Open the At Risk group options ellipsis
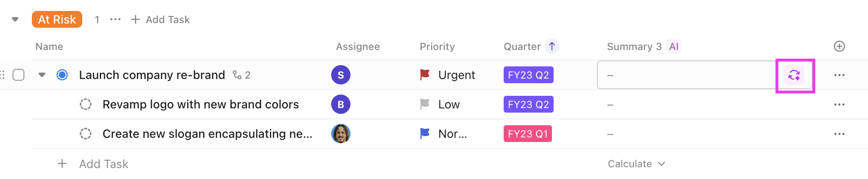The height and width of the screenshot is (179, 868). pyautogui.click(x=115, y=19)
